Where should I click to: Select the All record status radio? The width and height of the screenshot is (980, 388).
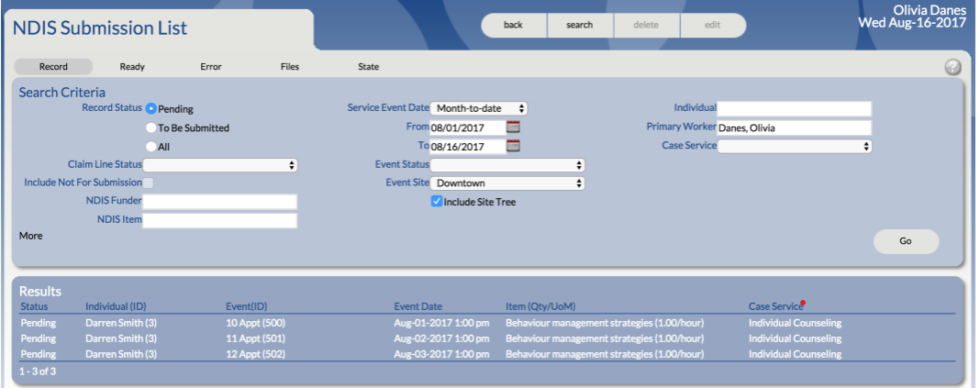pos(150,147)
